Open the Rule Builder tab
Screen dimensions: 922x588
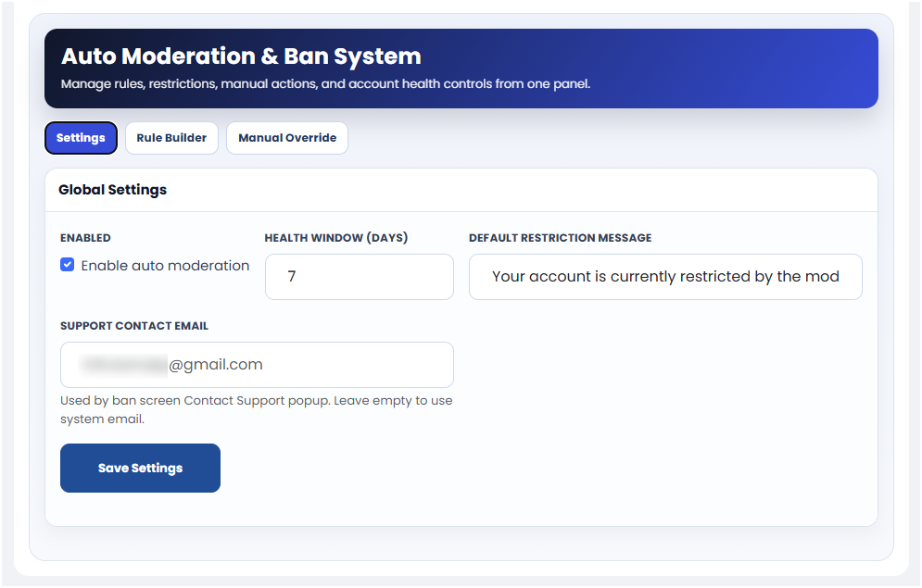pos(171,138)
